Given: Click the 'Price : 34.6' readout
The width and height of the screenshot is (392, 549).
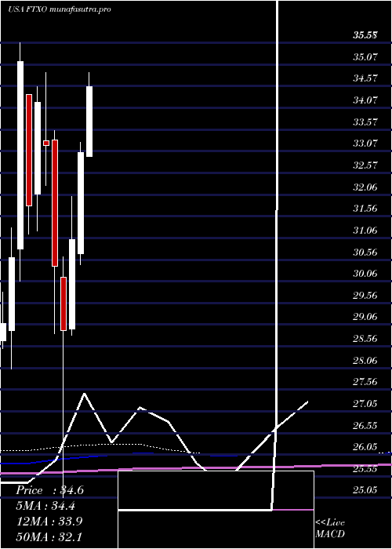Looking at the screenshot, I should point(49,490).
